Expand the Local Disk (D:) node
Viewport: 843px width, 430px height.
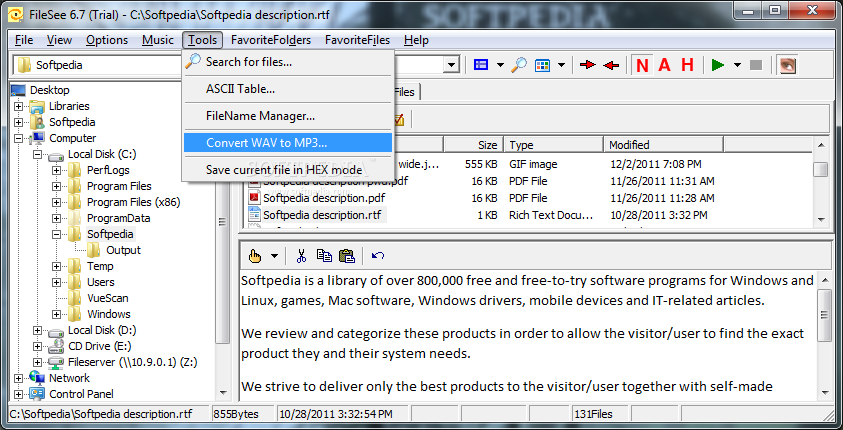(37, 331)
